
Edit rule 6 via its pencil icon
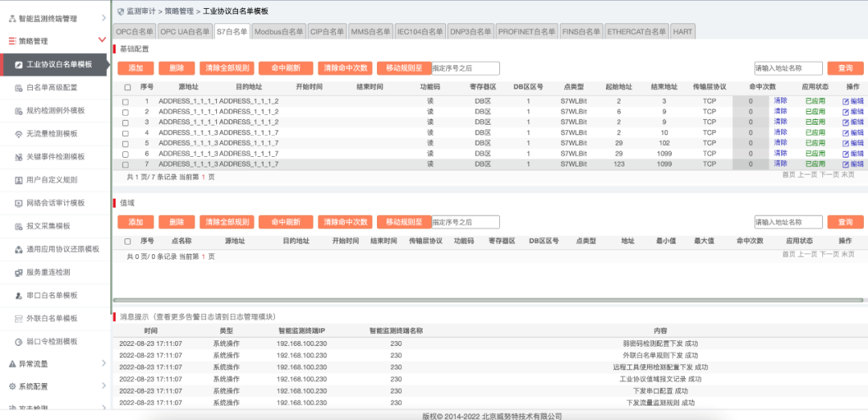coord(845,154)
